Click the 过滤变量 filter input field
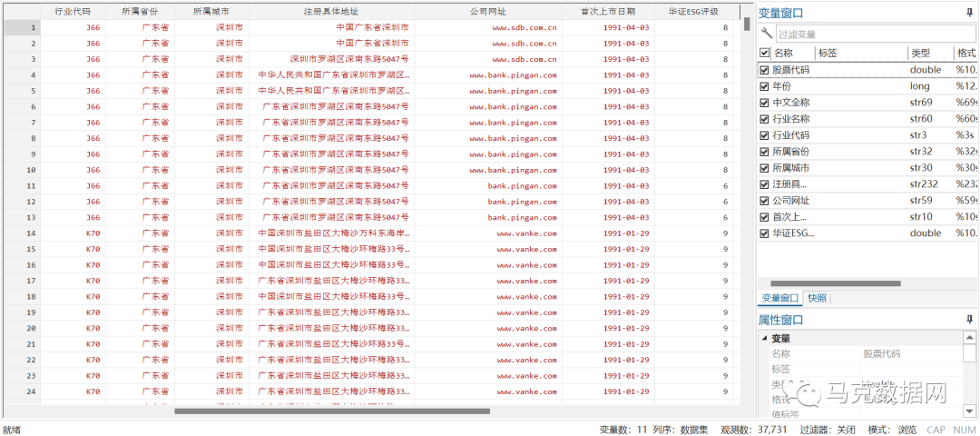This screenshot has width=980, height=436. tap(875, 35)
